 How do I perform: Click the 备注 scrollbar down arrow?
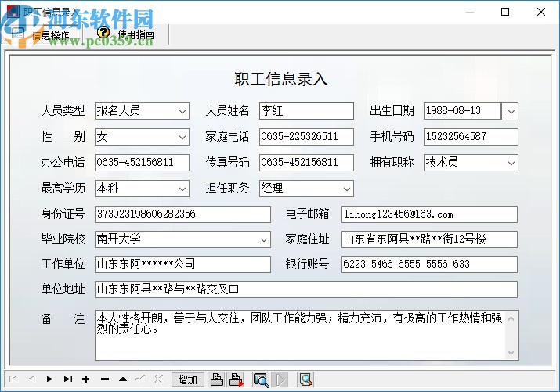point(511,352)
